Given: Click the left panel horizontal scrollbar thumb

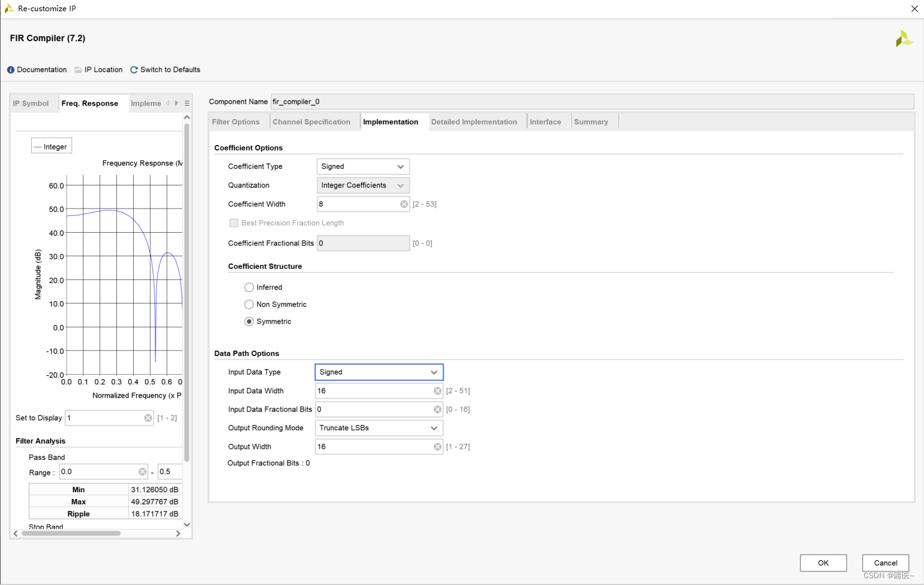Looking at the screenshot, I should coord(71,533).
